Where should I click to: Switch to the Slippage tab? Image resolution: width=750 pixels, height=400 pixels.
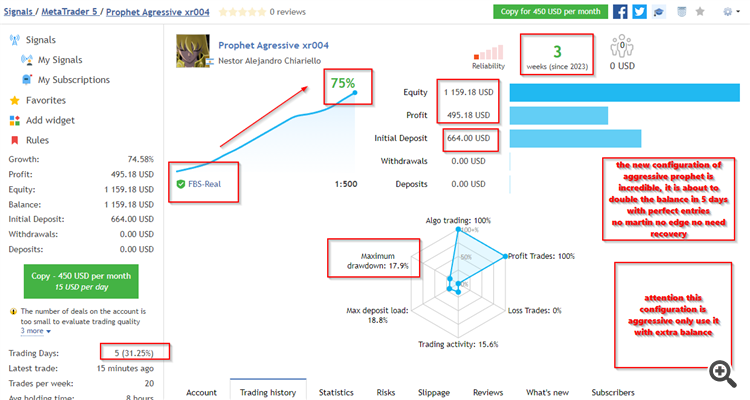tap(434, 392)
